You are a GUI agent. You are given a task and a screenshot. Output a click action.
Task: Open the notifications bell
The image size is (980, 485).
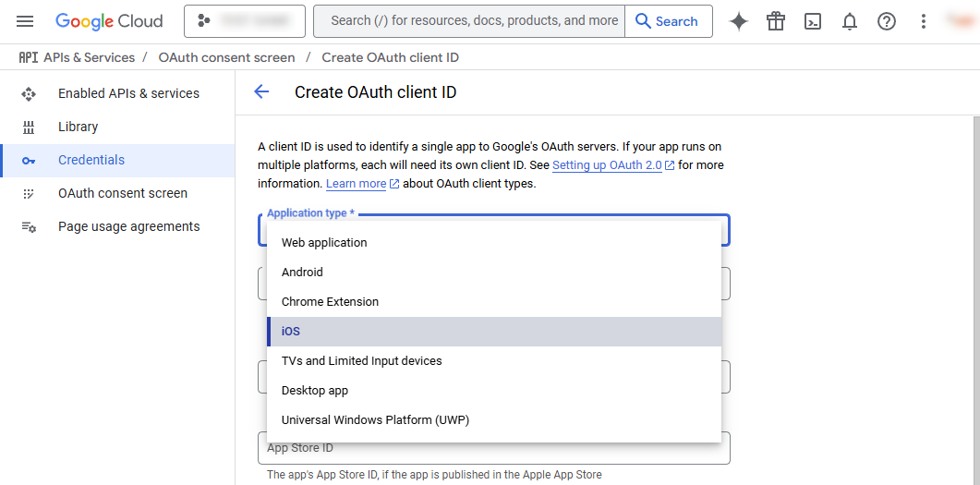[x=850, y=21]
